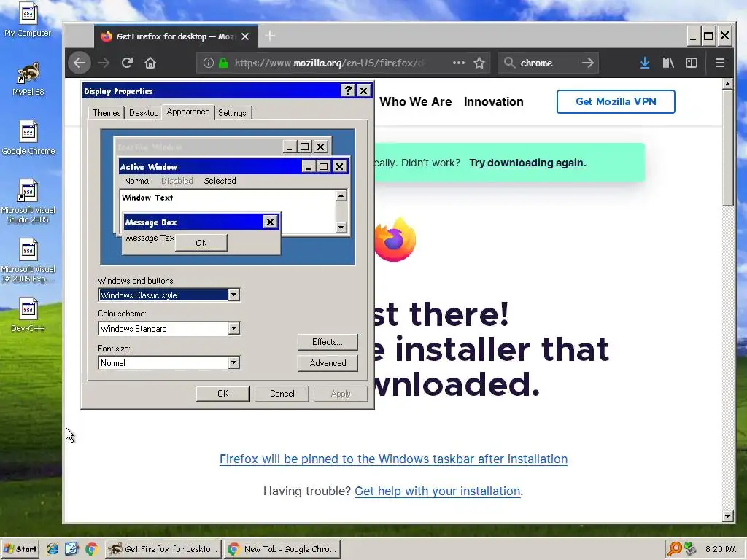
Task: Switch to the Settings tab
Action: [x=233, y=113]
